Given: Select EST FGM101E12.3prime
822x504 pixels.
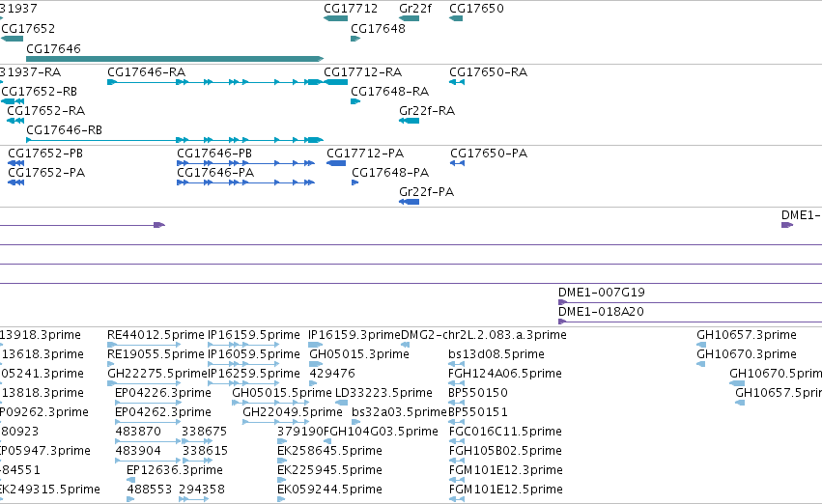Looking at the screenshot, I should [x=457, y=481].
